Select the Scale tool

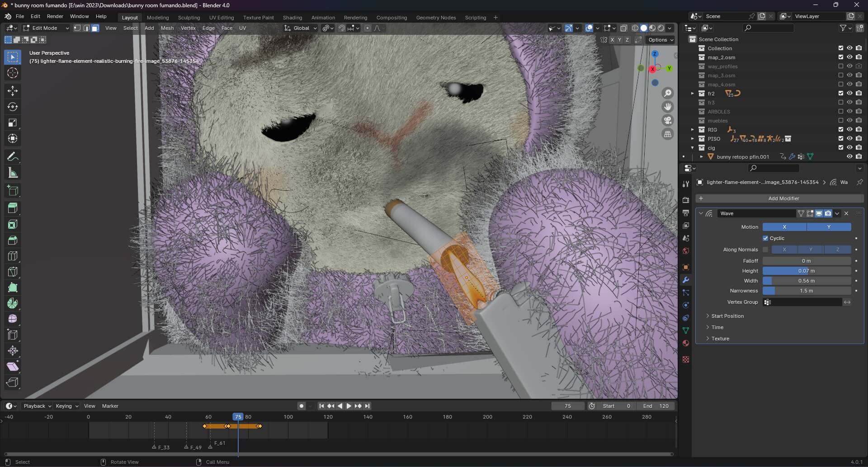click(x=13, y=123)
